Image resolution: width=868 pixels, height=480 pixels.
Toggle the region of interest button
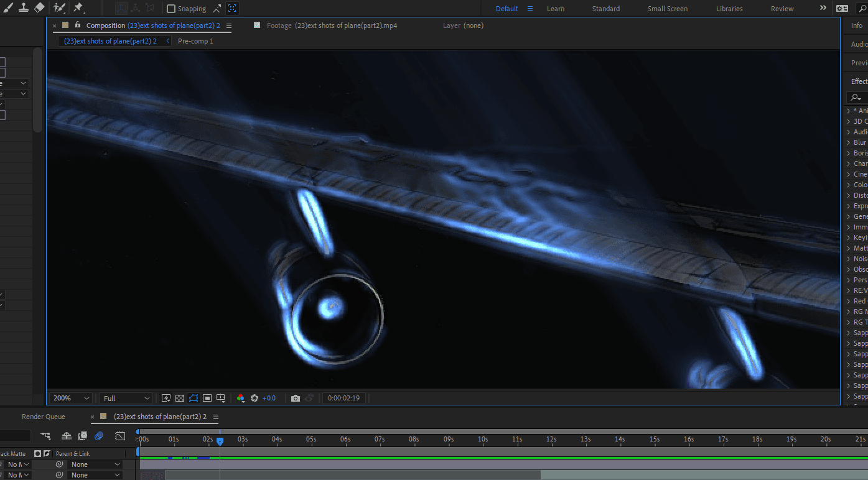(207, 398)
